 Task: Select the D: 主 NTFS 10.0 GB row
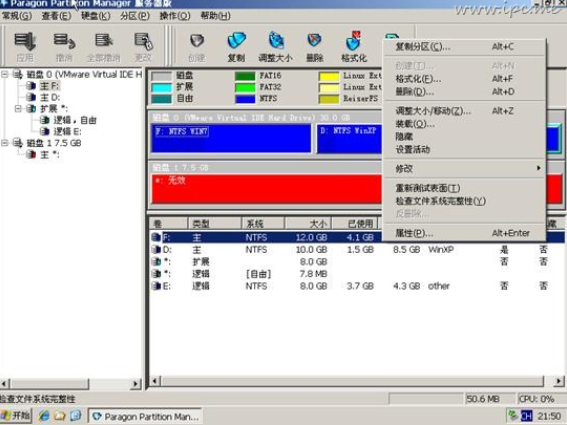[x=357, y=250]
